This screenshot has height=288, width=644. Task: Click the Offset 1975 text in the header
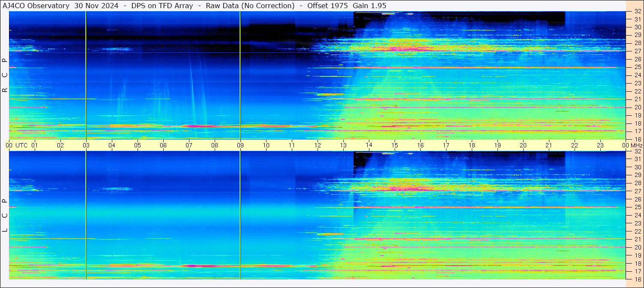click(327, 6)
